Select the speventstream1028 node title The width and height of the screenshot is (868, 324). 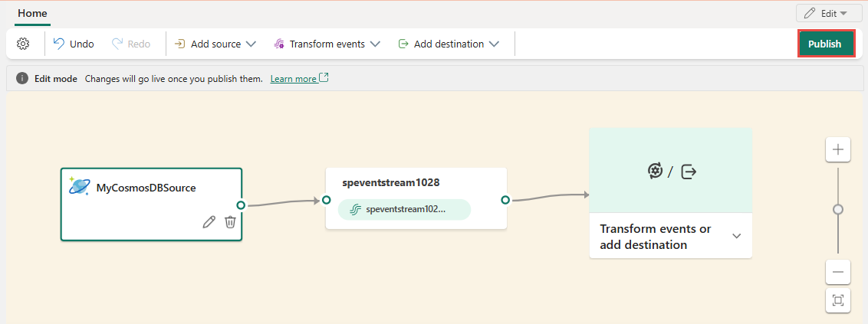(x=391, y=182)
